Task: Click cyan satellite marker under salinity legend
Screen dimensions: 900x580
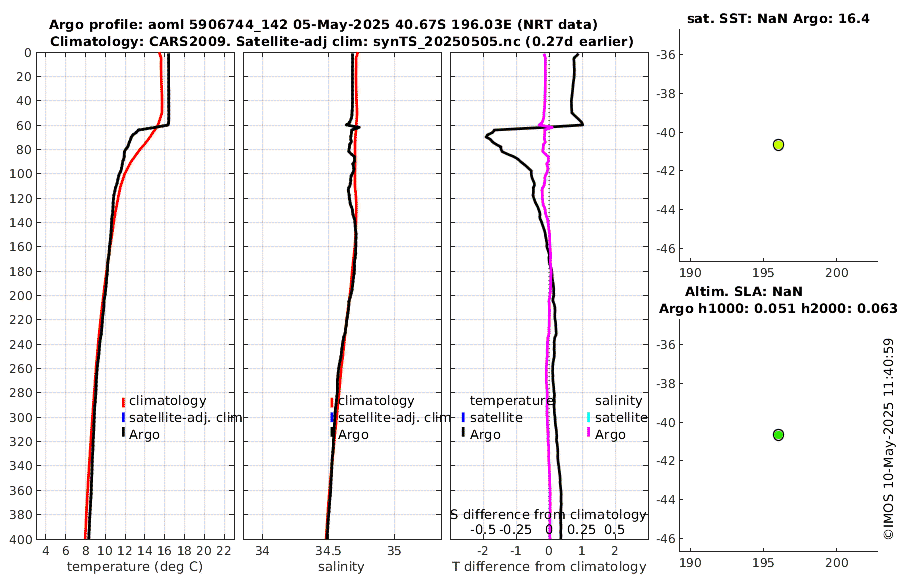Action: (x=588, y=417)
